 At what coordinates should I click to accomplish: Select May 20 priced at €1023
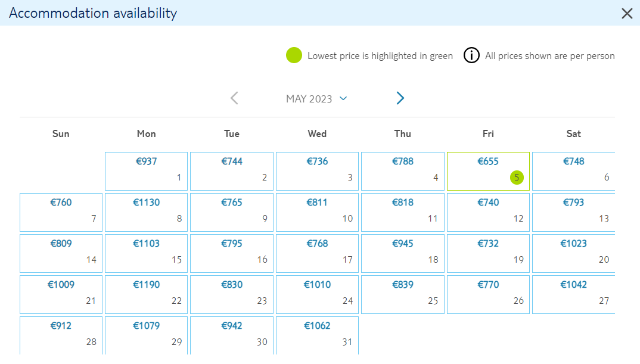pos(573,253)
